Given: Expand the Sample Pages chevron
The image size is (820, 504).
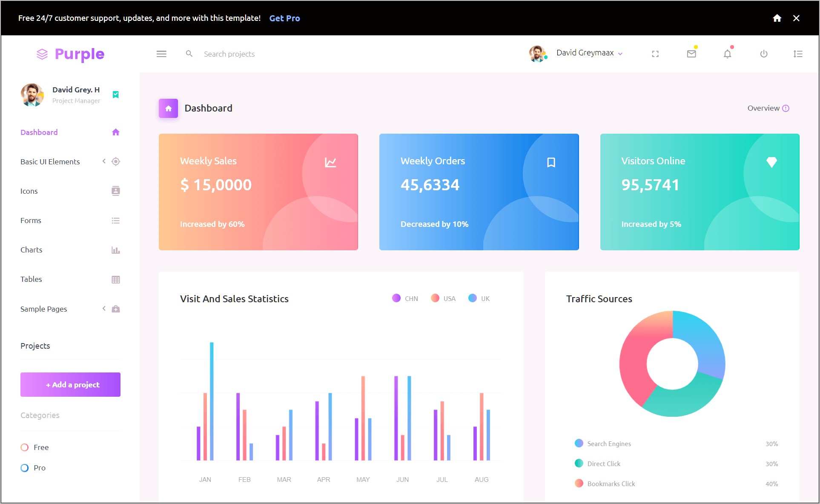Looking at the screenshot, I should click(104, 309).
